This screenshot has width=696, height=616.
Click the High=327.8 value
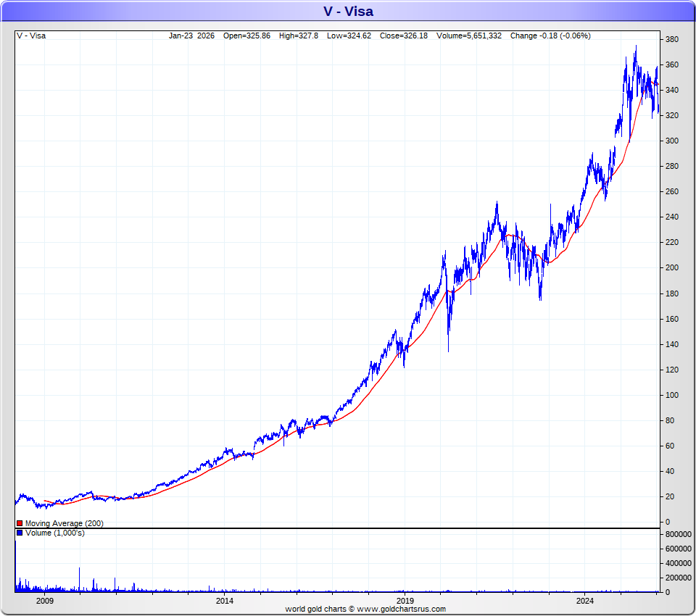pyautogui.click(x=299, y=36)
